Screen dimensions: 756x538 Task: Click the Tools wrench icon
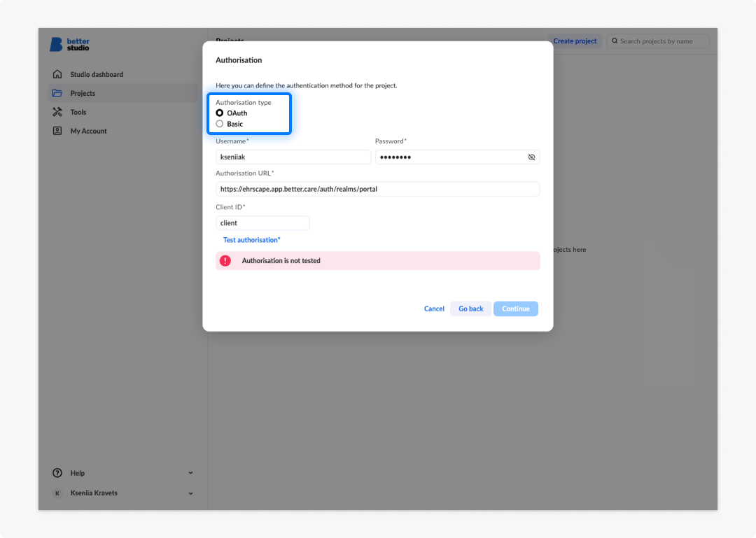click(57, 112)
